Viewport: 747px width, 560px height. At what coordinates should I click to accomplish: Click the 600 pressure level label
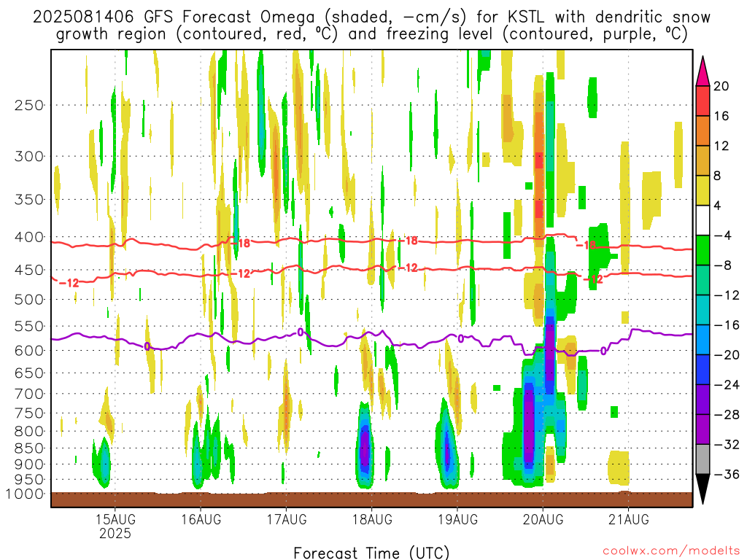pos(29,351)
